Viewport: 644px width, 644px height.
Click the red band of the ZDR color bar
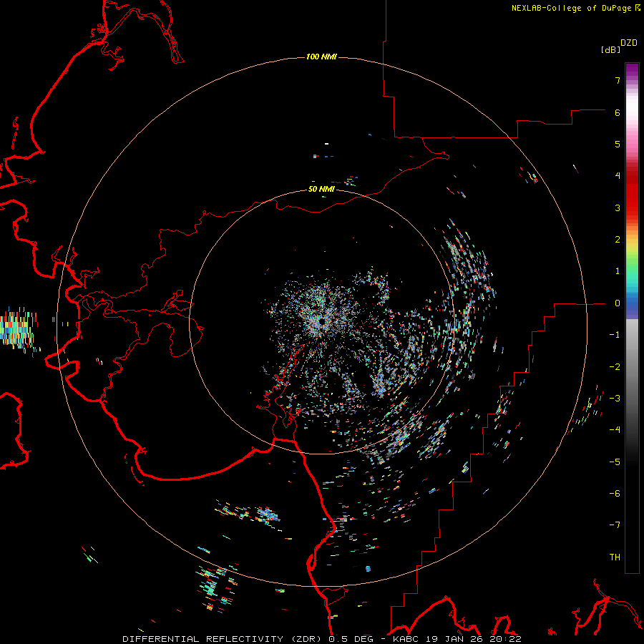point(632,193)
